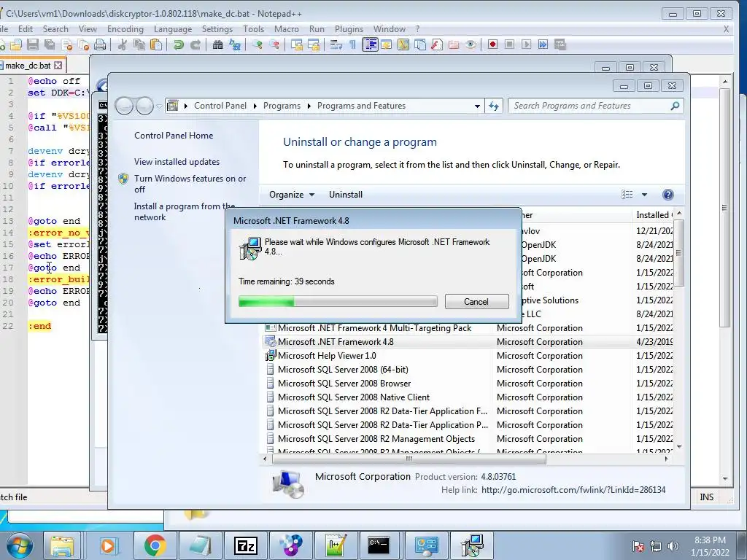Screen dimensions: 747x560
Task: Click the Save All icon in Notepad++ toolbar
Action: tap(50, 44)
